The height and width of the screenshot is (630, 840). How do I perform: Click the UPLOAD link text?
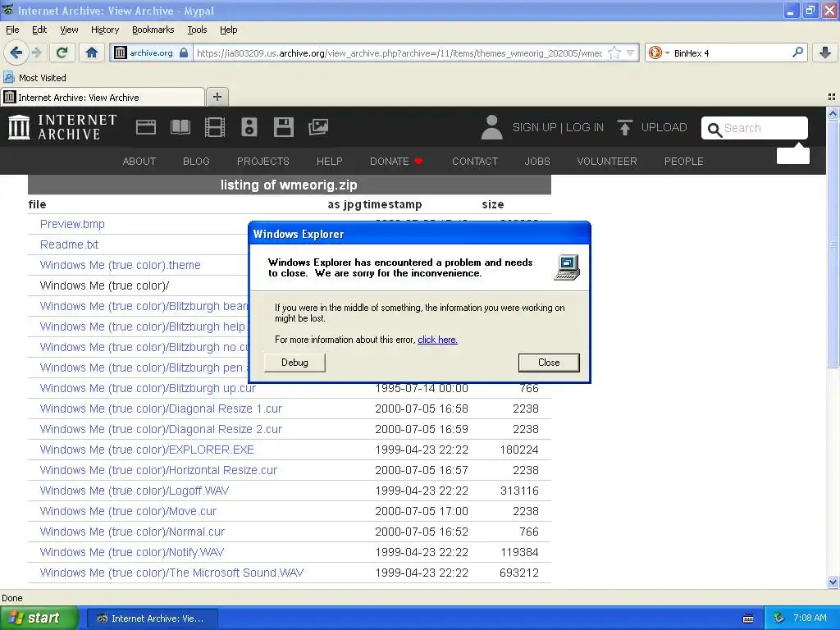[x=664, y=127]
